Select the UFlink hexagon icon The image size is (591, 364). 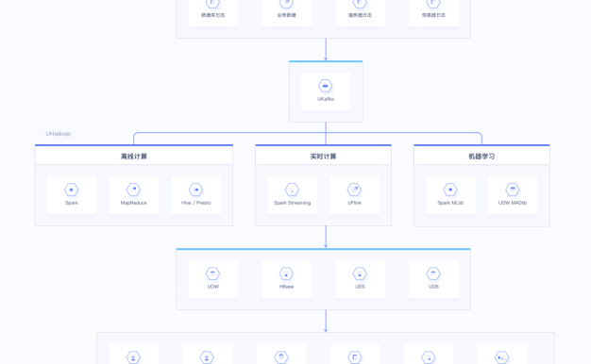(x=354, y=190)
